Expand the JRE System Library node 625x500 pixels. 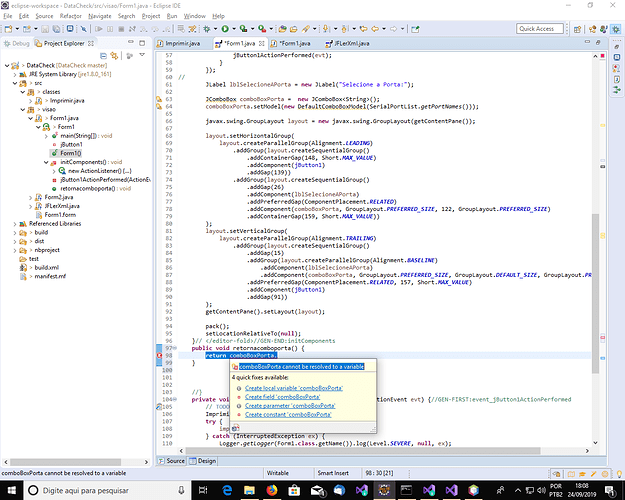tap(15, 74)
